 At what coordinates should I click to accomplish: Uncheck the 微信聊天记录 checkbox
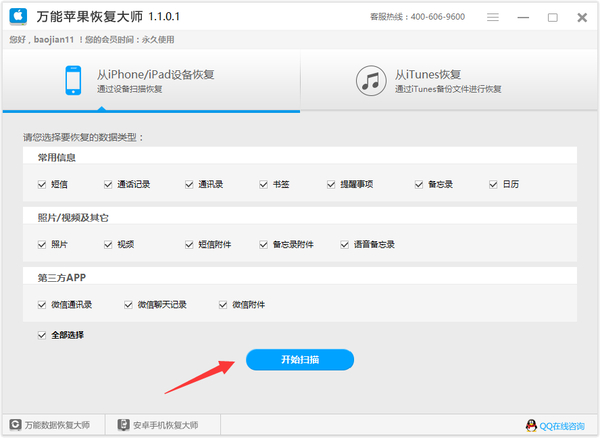point(128,305)
